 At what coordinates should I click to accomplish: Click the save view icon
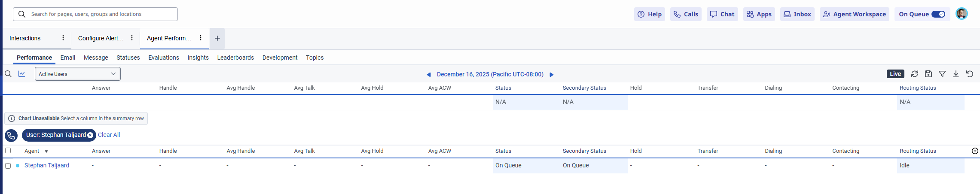coord(928,74)
